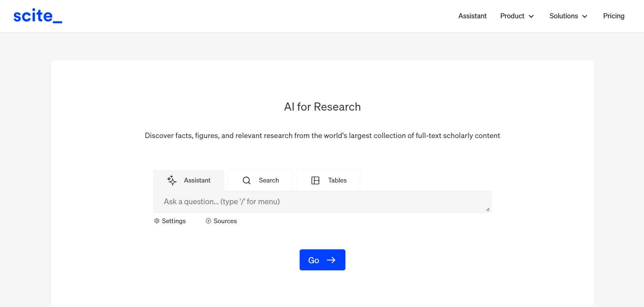Open Assistant in the top navigation
This screenshot has height=307, width=644.
(x=472, y=16)
